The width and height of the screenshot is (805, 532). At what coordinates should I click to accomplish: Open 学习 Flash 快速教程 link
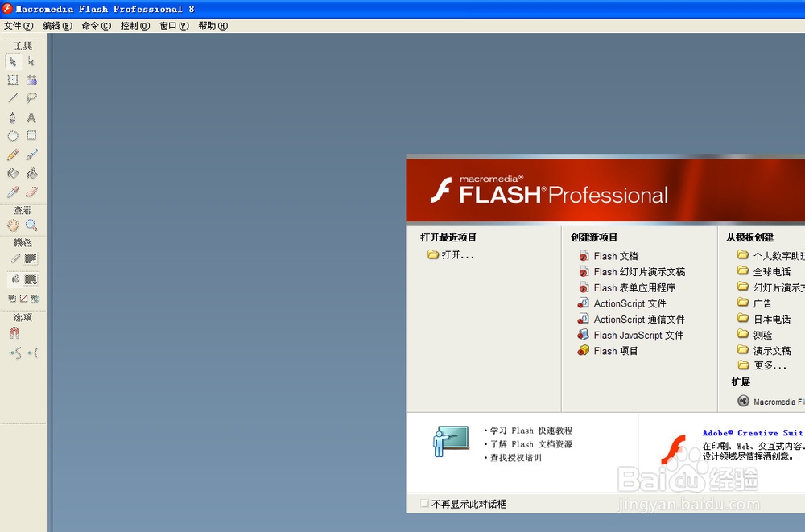(530, 431)
